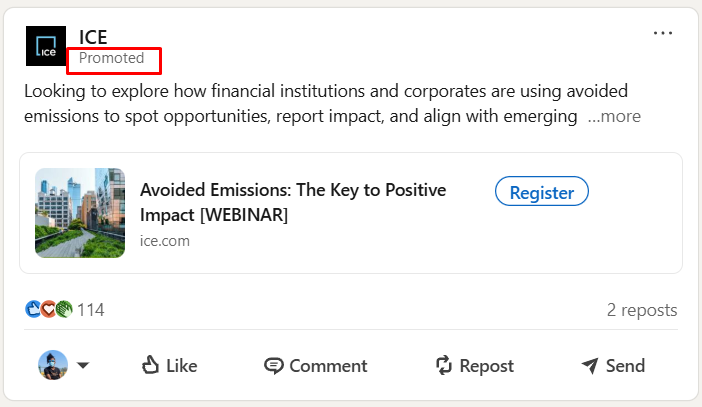Click the Promoted label
This screenshot has width=702, height=407.
(x=111, y=58)
